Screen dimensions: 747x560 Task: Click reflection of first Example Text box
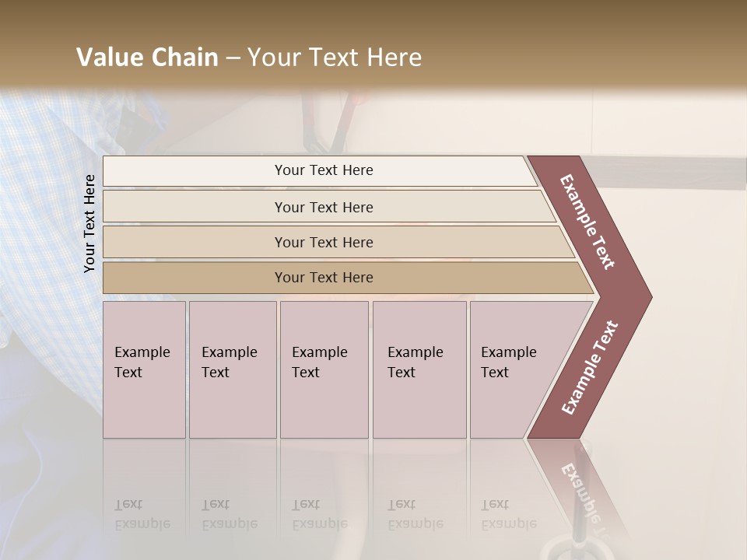(145, 491)
